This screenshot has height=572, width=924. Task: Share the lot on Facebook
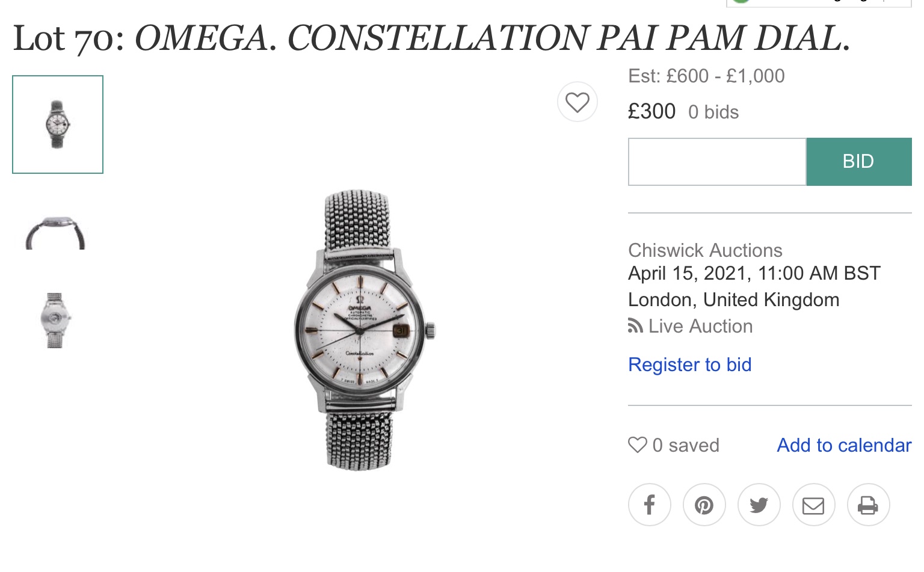[x=649, y=505]
